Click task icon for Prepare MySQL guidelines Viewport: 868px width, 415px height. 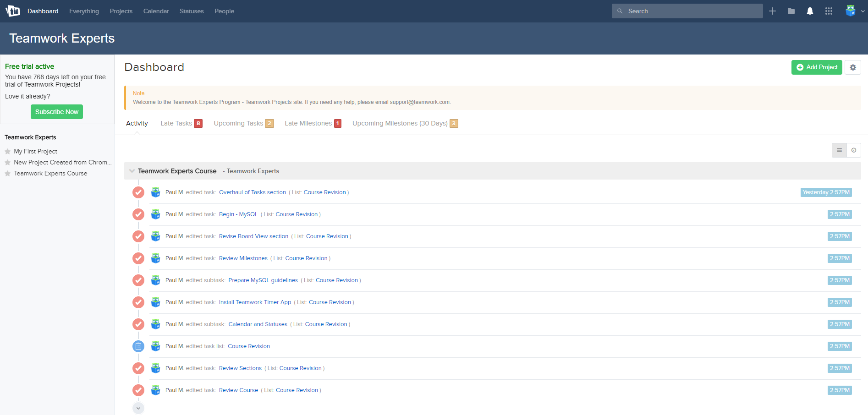pyautogui.click(x=138, y=280)
